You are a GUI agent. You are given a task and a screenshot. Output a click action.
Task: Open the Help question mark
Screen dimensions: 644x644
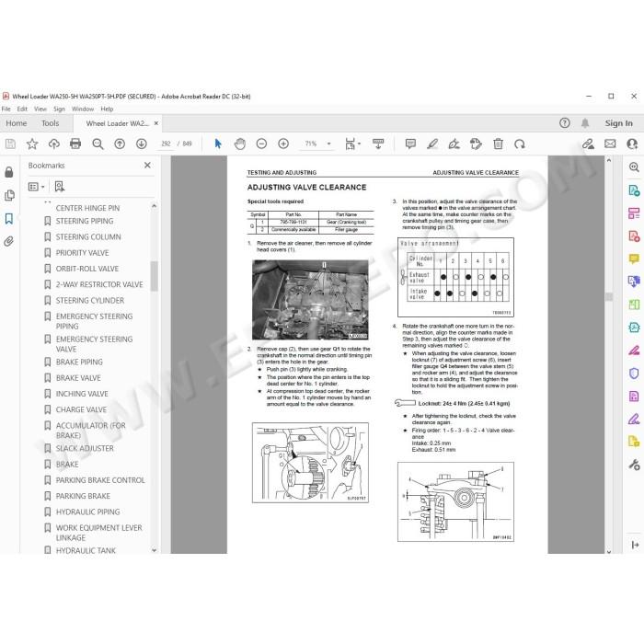pyautogui.click(x=565, y=122)
